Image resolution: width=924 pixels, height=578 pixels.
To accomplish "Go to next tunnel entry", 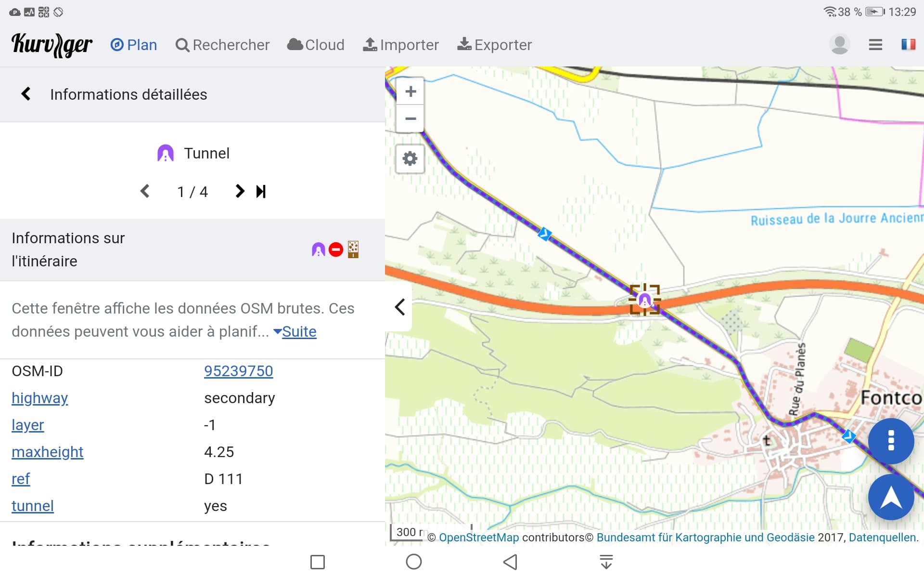I will (239, 192).
